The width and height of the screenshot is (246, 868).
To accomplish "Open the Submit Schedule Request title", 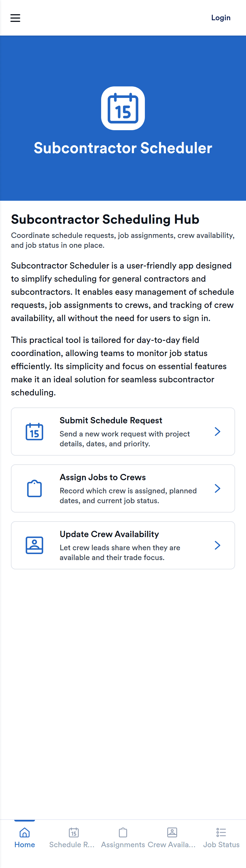I will click(x=111, y=420).
